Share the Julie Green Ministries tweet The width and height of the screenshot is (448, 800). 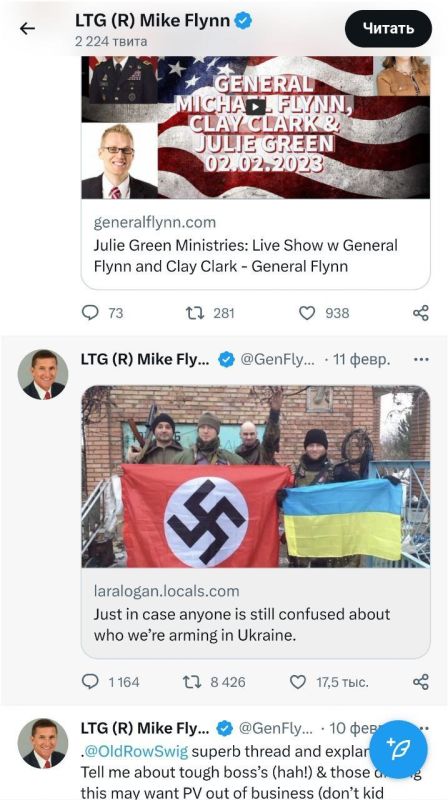(420, 312)
